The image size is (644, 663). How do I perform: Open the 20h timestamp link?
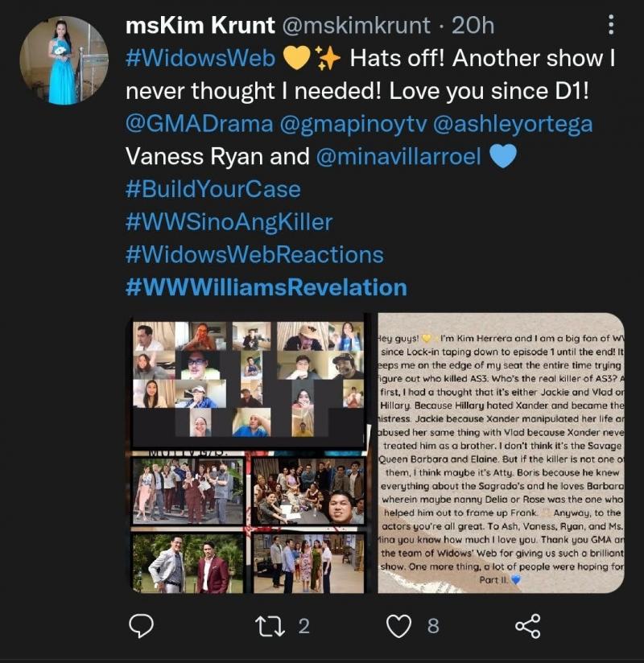[x=473, y=26]
